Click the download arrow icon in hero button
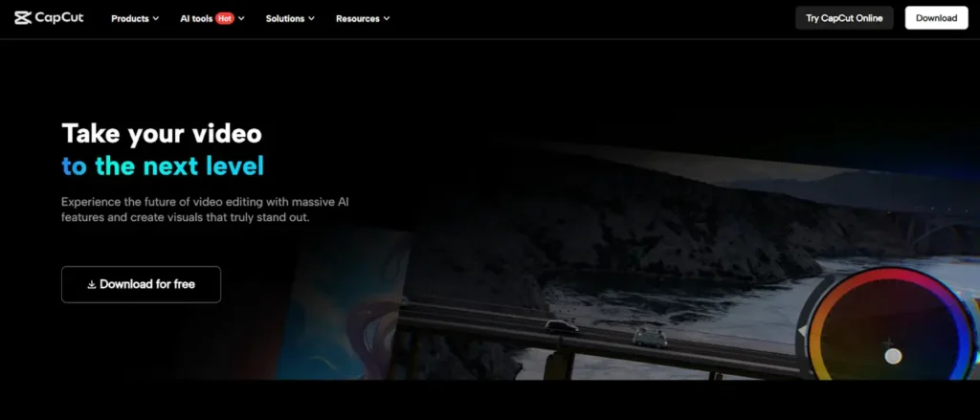 pyautogui.click(x=92, y=284)
